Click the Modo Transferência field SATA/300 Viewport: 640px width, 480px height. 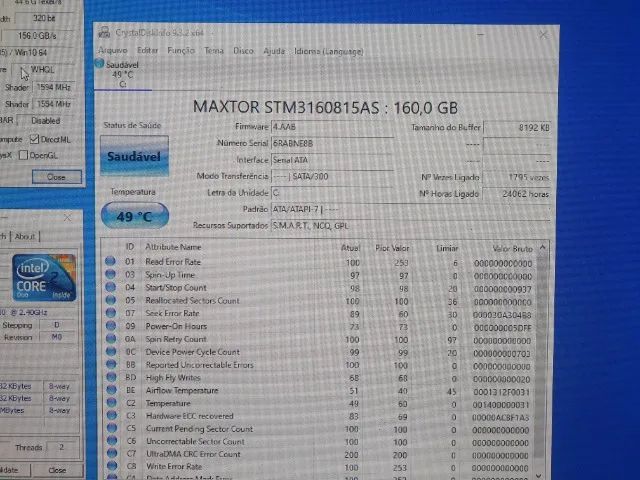(x=332, y=177)
